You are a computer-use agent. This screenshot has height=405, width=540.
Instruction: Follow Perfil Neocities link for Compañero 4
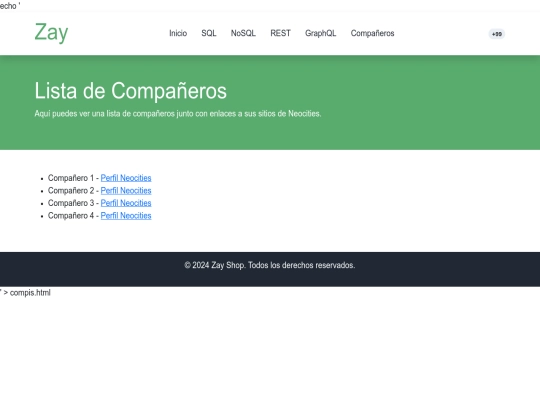pos(126,216)
